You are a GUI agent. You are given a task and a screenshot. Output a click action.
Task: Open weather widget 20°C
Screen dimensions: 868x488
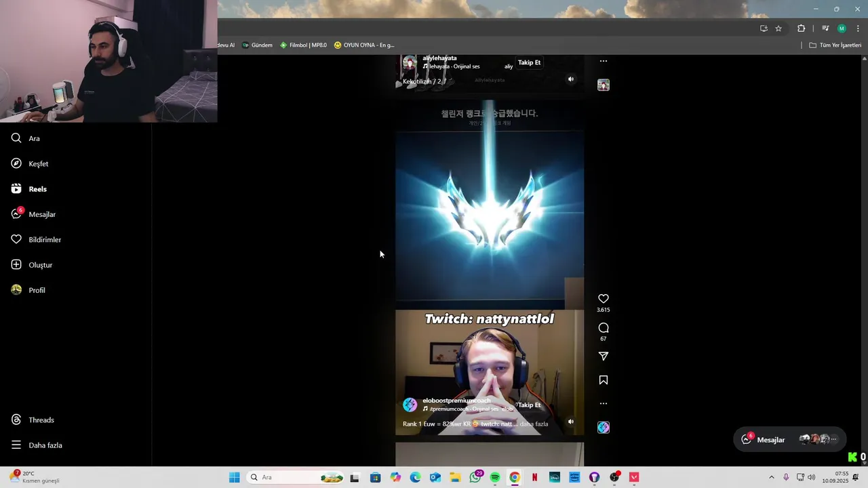tap(36, 477)
